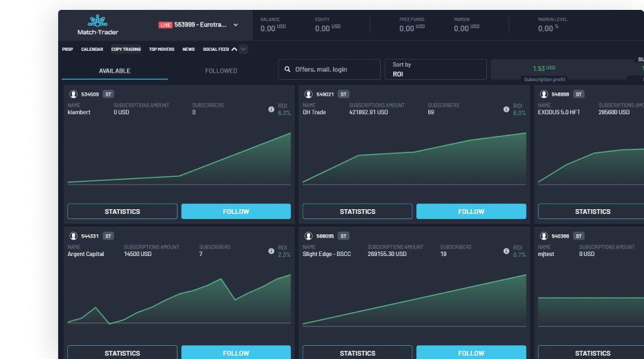
Task: Open STATISTICS for Argent Capital
Action: point(122,353)
